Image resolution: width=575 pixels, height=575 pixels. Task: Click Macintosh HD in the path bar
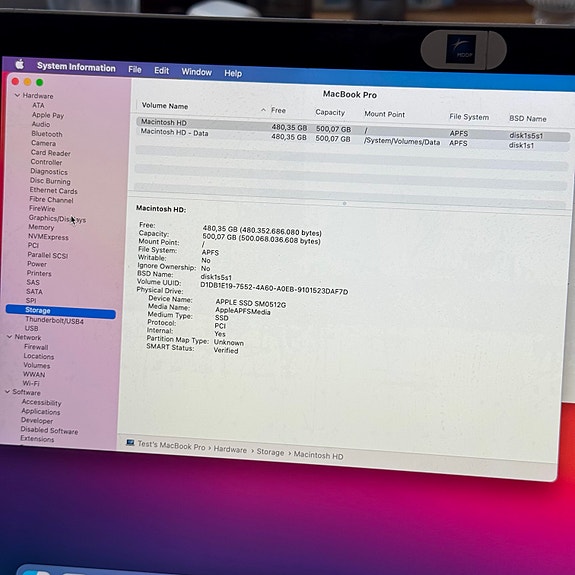318,455
